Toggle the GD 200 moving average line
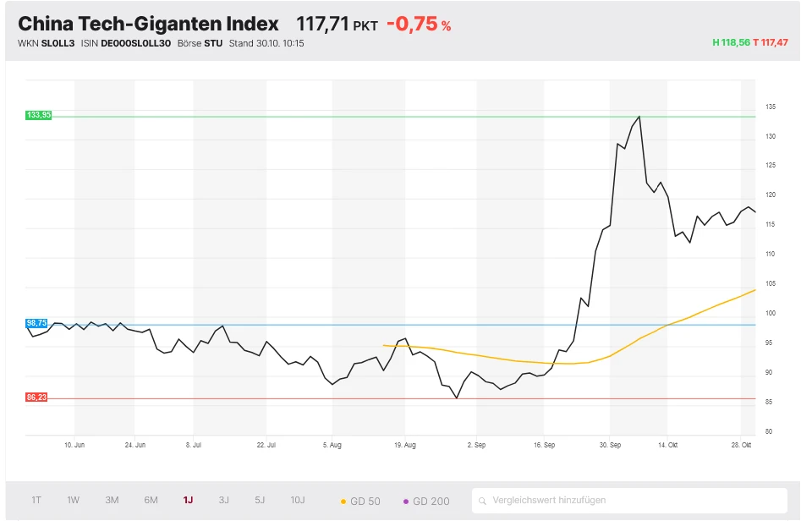The image size is (801, 532). [x=427, y=500]
